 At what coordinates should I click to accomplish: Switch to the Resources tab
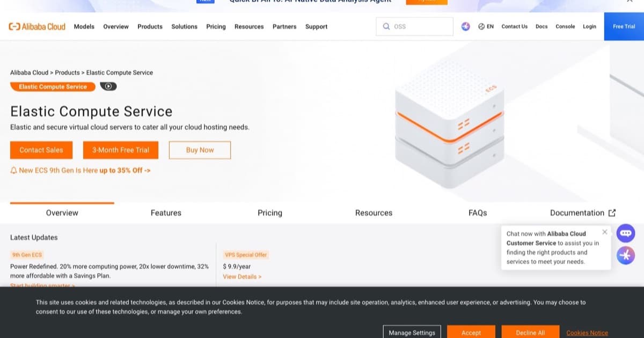point(374,212)
